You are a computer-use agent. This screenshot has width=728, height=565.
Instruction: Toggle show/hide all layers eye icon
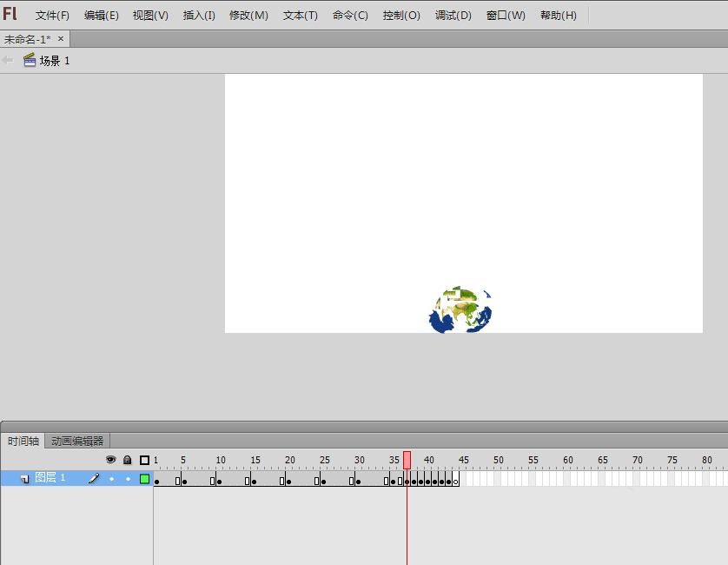coord(110,460)
